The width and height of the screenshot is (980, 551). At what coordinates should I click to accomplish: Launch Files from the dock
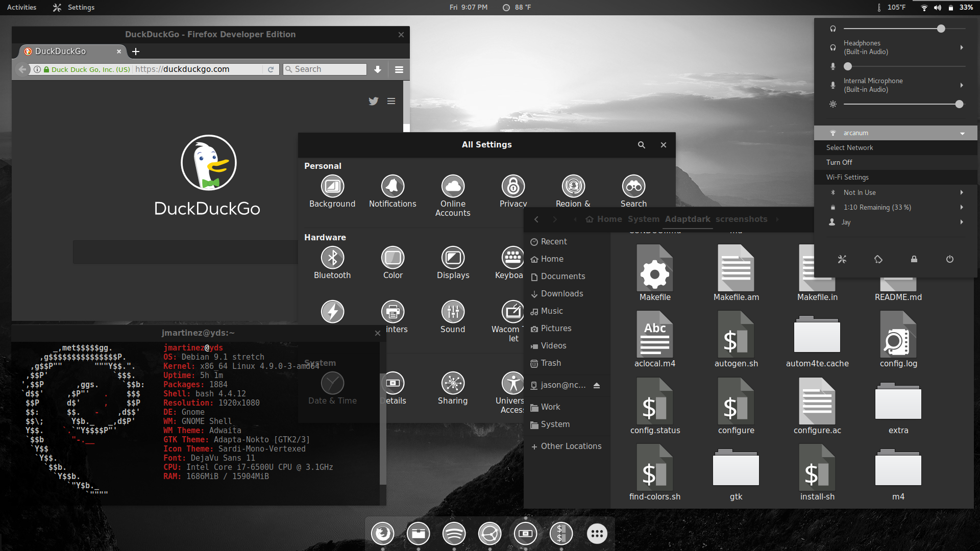click(419, 534)
